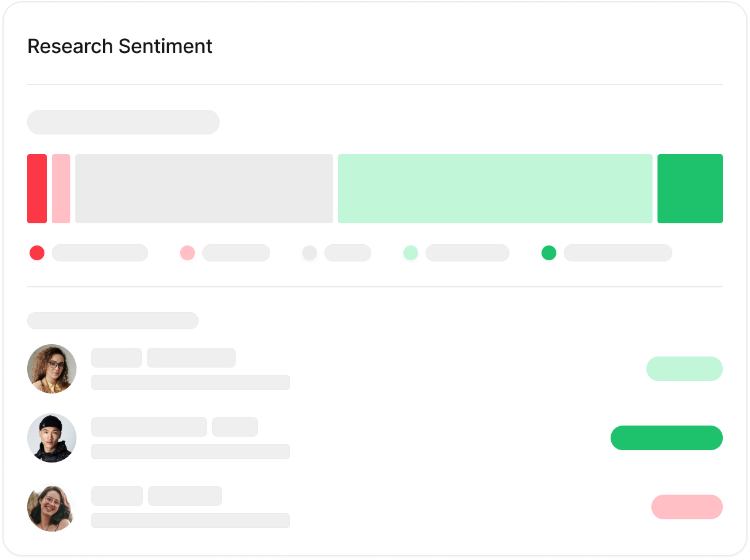The height and width of the screenshot is (560, 750).
Task: Toggle the pink sentiment pill on third entry
Action: [x=686, y=507]
